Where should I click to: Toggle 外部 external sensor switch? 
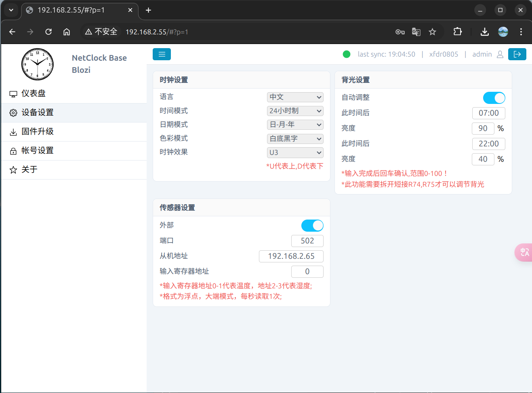[312, 226]
